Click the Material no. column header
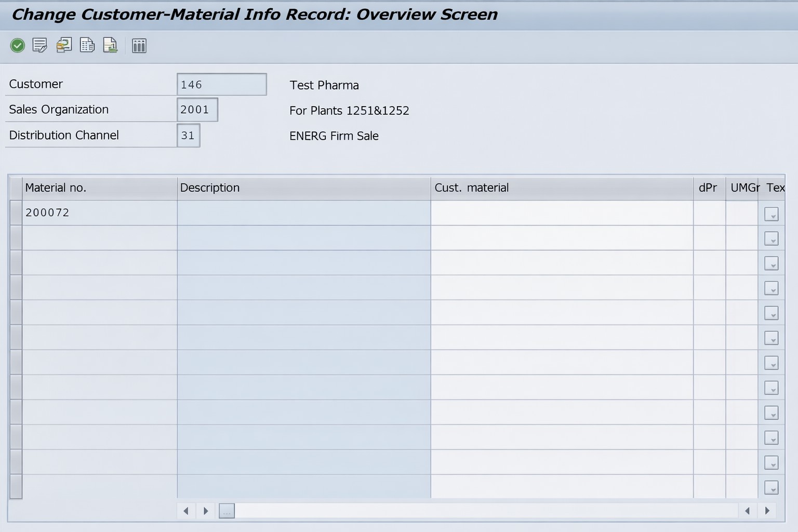This screenshot has width=798, height=532. point(99,188)
